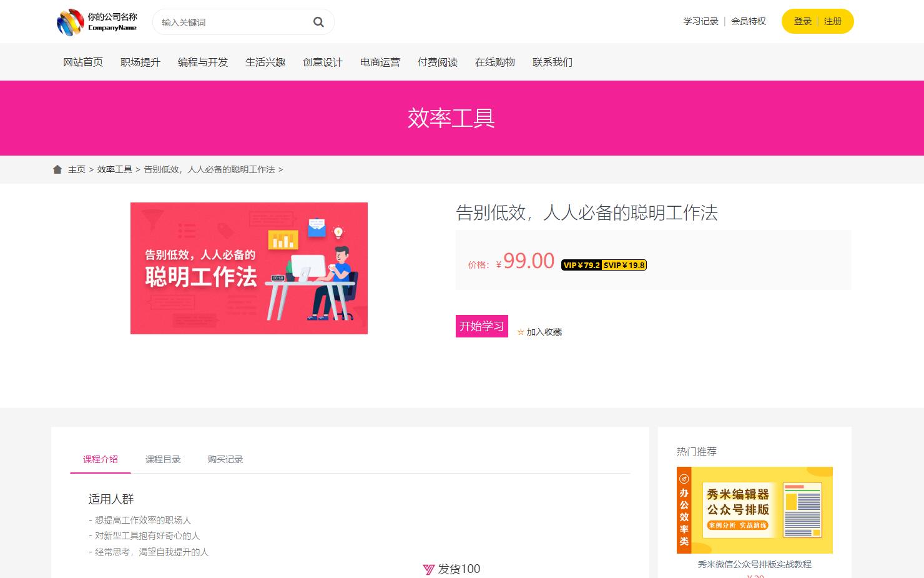Click the home icon in breadcrumb
This screenshot has width=924, height=578.
pyautogui.click(x=57, y=169)
